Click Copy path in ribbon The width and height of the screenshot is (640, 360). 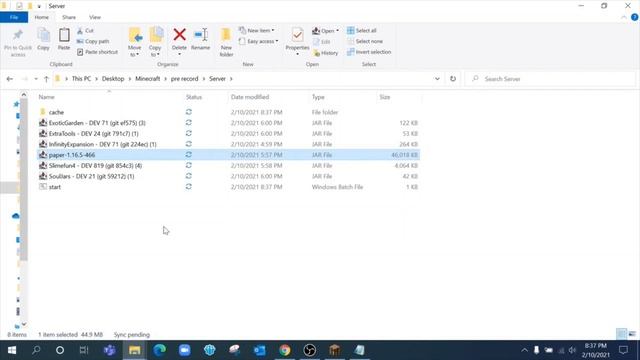[x=93, y=41]
